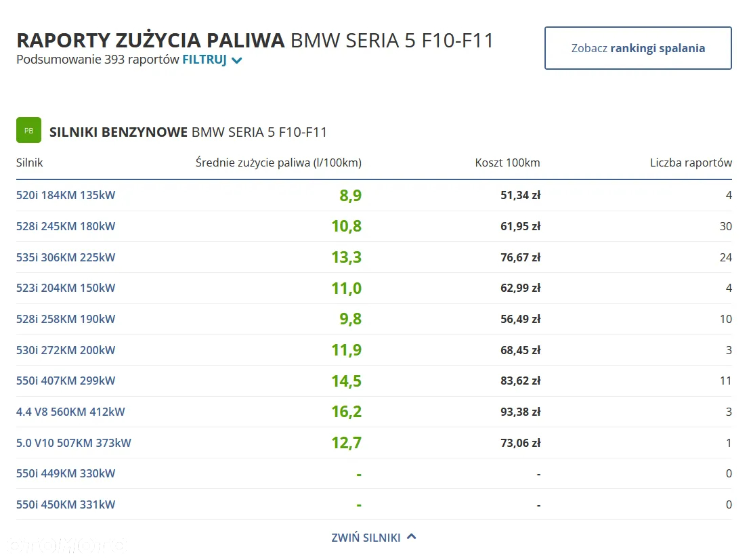Select the 8,9 fuel consumption value
This screenshot has width=751, height=560.
pos(351,196)
